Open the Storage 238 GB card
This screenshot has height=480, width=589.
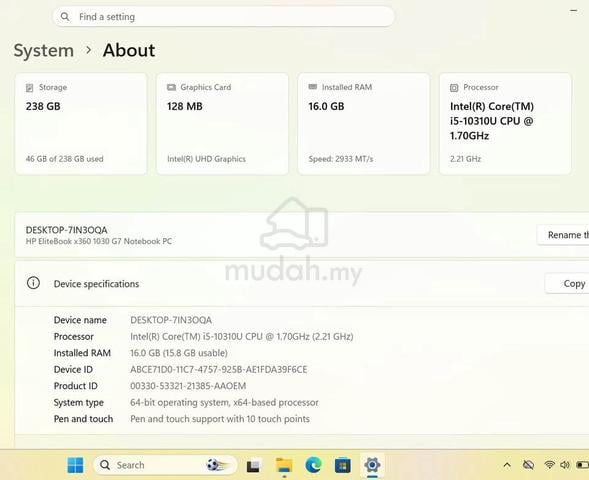point(81,124)
